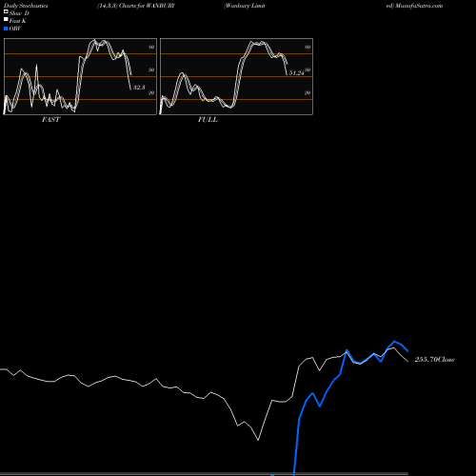Click the 80 level label in FAST chart

(151, 47)
